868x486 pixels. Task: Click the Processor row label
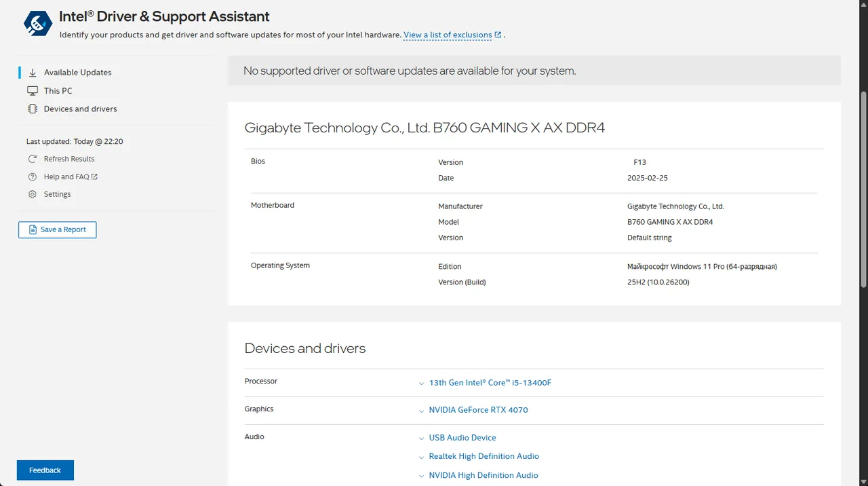(261, 381)
